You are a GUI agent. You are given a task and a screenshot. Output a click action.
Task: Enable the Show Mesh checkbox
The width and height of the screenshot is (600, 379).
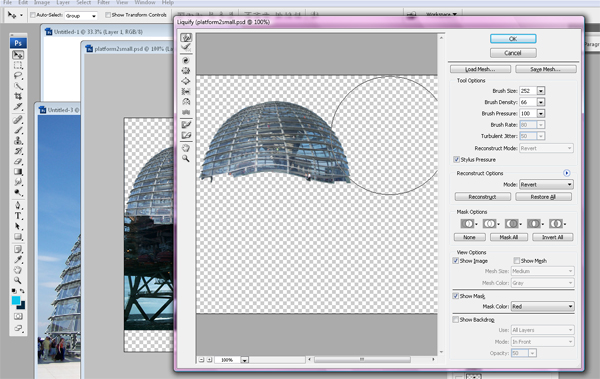click(516, 261)
